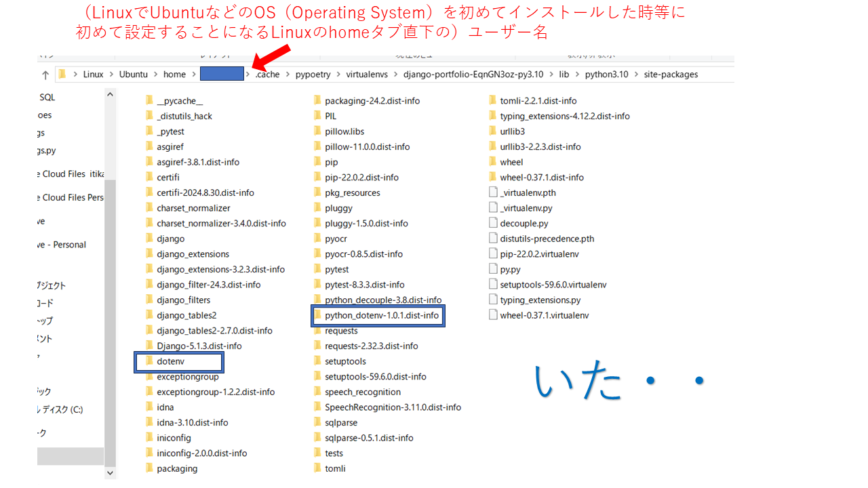Select local disk (C:) in navigation pane
The height and width of the screenshot is (488, 868).
60,409
